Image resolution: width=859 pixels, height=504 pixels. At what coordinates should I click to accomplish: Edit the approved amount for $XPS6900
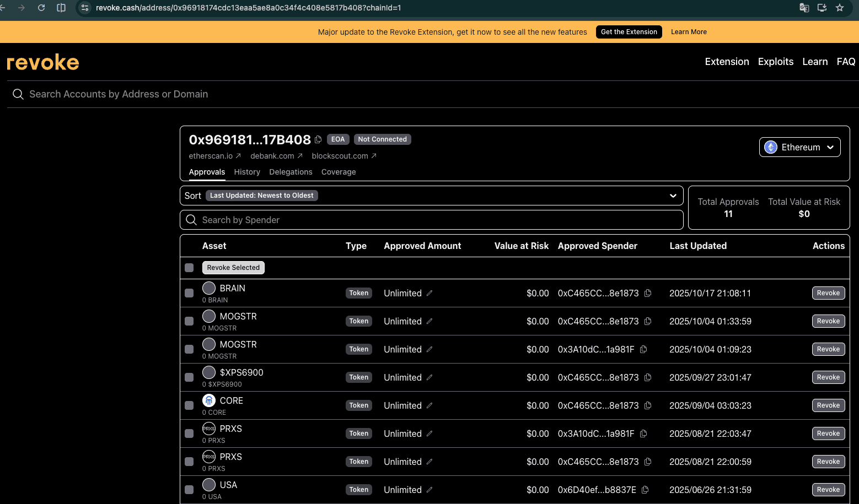tap(429, 377)
